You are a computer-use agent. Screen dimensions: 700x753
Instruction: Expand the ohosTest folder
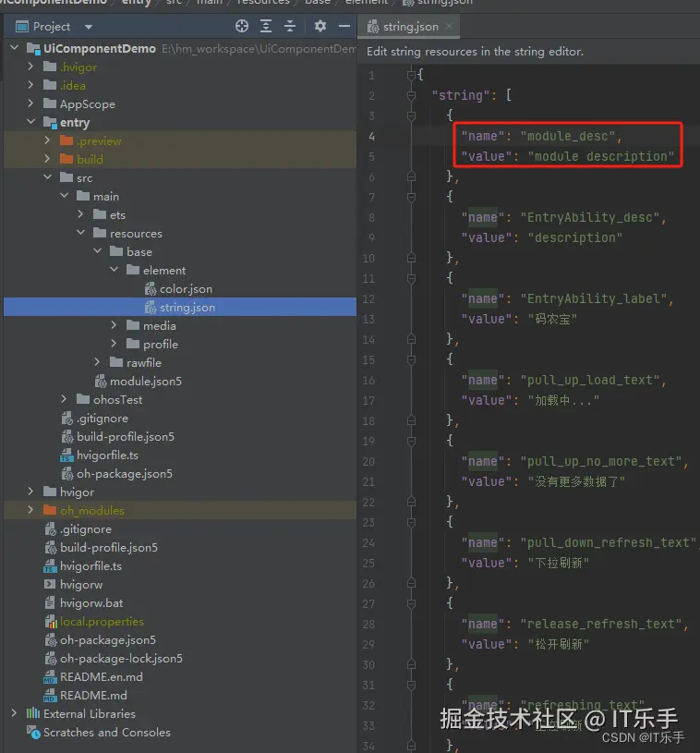64,398
